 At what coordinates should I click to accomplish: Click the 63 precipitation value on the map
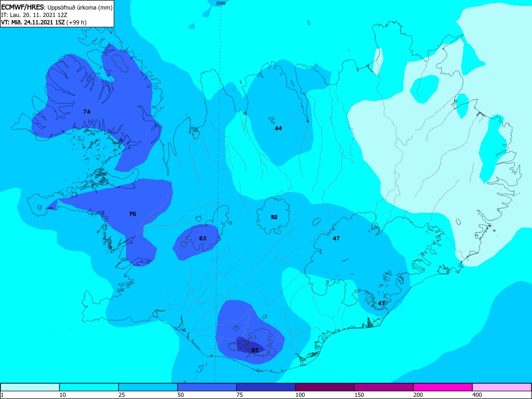coord(203,238)
